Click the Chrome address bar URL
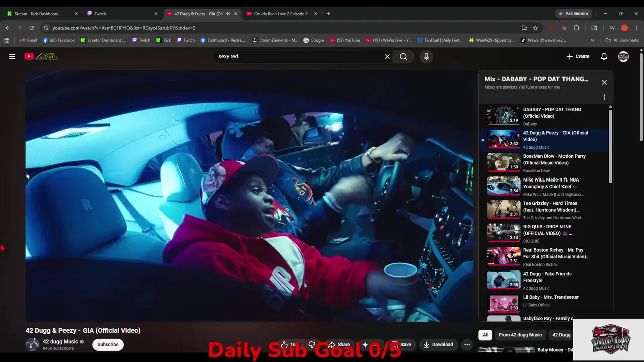Image resolution: width=644 pixels, height=362 pixels. coord(124,28)
